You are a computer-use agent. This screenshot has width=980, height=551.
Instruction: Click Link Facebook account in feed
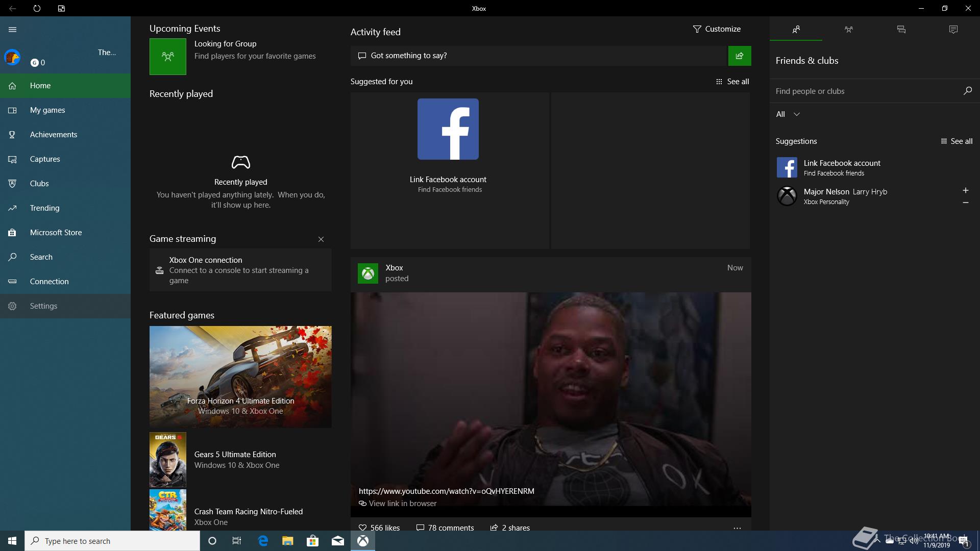tap(448, 180)
